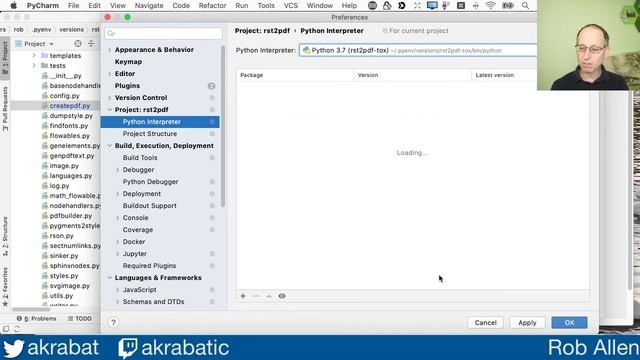Expand the Version Control settings group
640x360 pixels.
point(109,98)
